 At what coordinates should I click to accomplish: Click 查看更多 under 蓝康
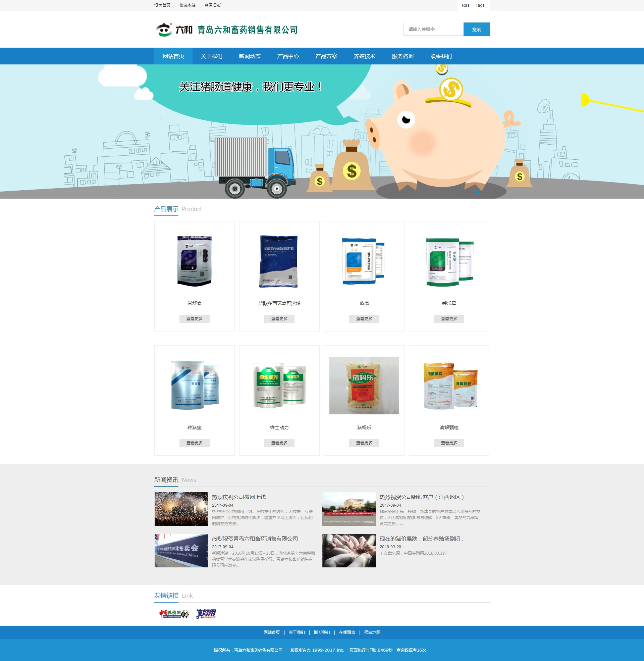[364, 319]
